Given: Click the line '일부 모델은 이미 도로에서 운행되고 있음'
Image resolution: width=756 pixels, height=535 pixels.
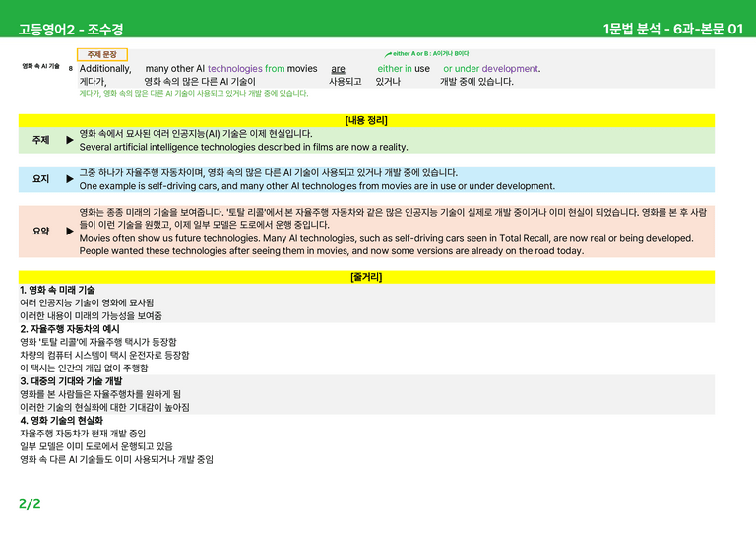Looking at the screenshot, I should pos(96,446).
